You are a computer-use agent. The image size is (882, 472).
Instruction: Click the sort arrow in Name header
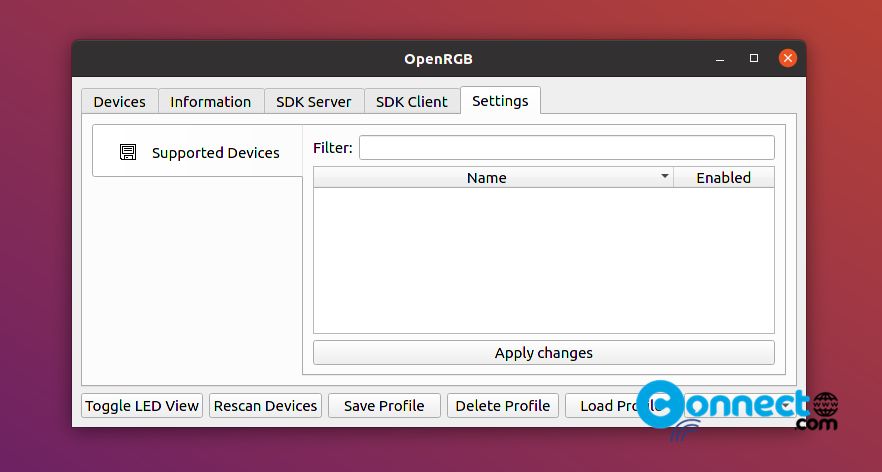(x=664, y=177)
